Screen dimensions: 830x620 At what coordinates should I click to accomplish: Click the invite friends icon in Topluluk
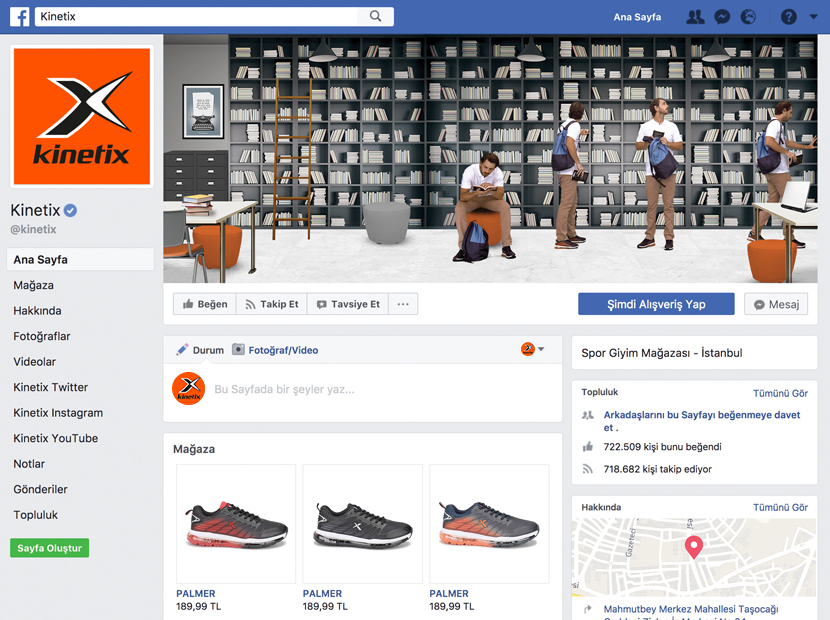coord(588,415)
